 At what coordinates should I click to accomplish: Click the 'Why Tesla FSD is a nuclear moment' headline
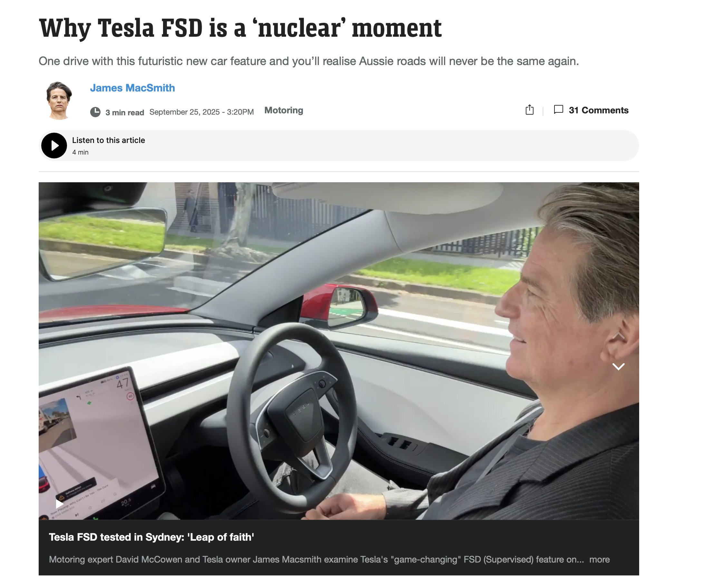click(x=240, y=28)
